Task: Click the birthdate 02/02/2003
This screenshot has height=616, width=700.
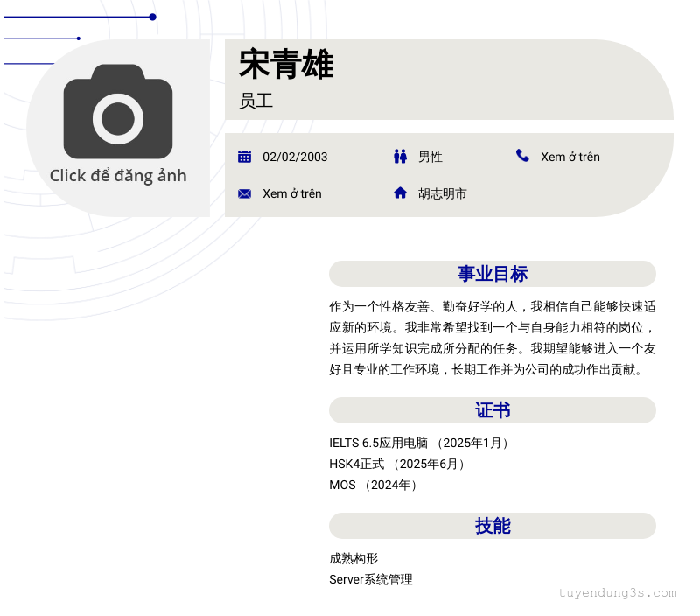Action: (295, 157)
